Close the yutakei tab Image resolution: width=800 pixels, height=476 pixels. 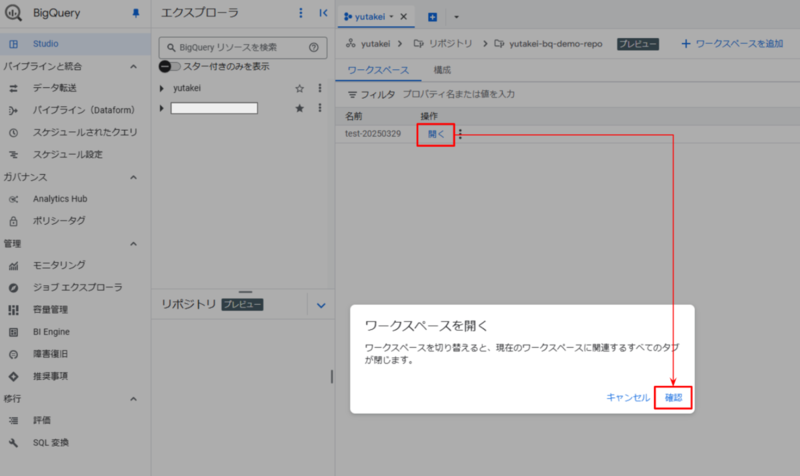(x=404, y=16)
